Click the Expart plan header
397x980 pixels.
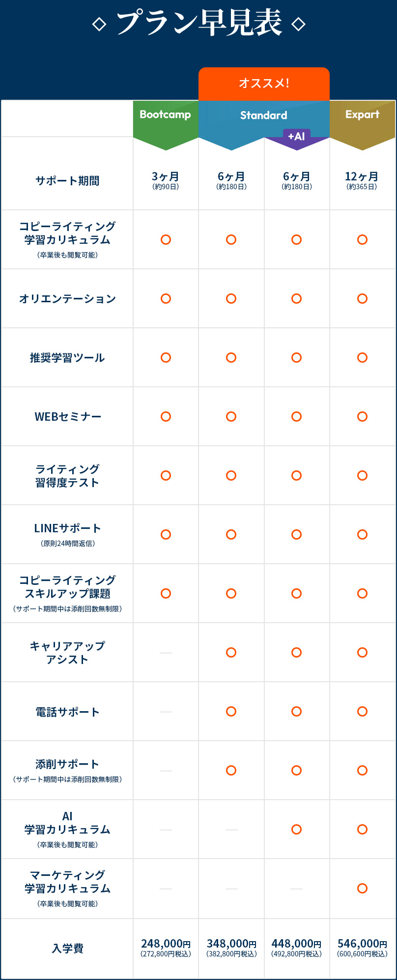[x=362, y=115]
